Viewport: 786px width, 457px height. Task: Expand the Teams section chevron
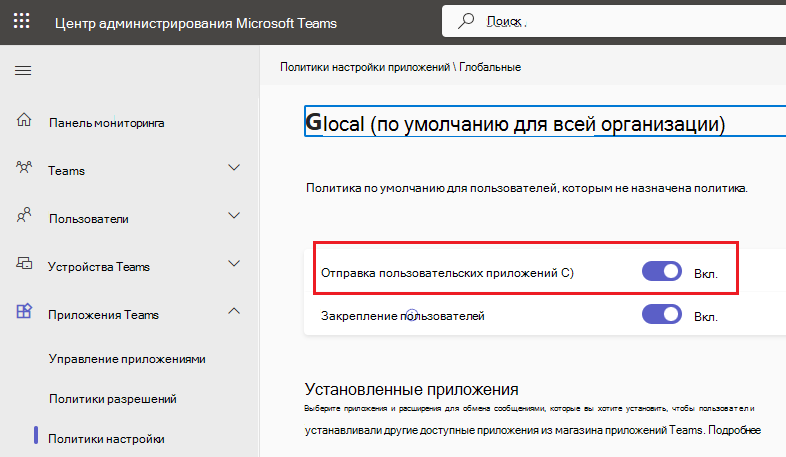(234, 167)
